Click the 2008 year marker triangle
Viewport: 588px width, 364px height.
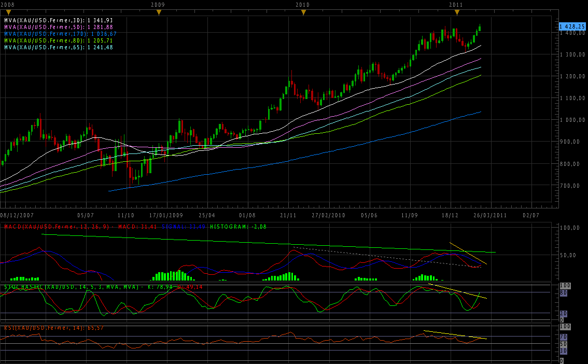pos(9,13)
